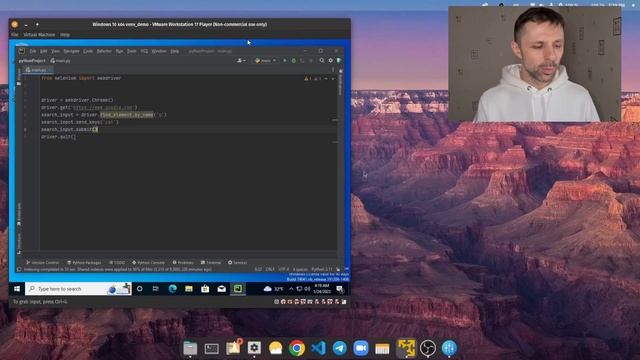Open VMware Player File menu
The image size is (640, 360).
pyautogui.click(x=15, y=35)
